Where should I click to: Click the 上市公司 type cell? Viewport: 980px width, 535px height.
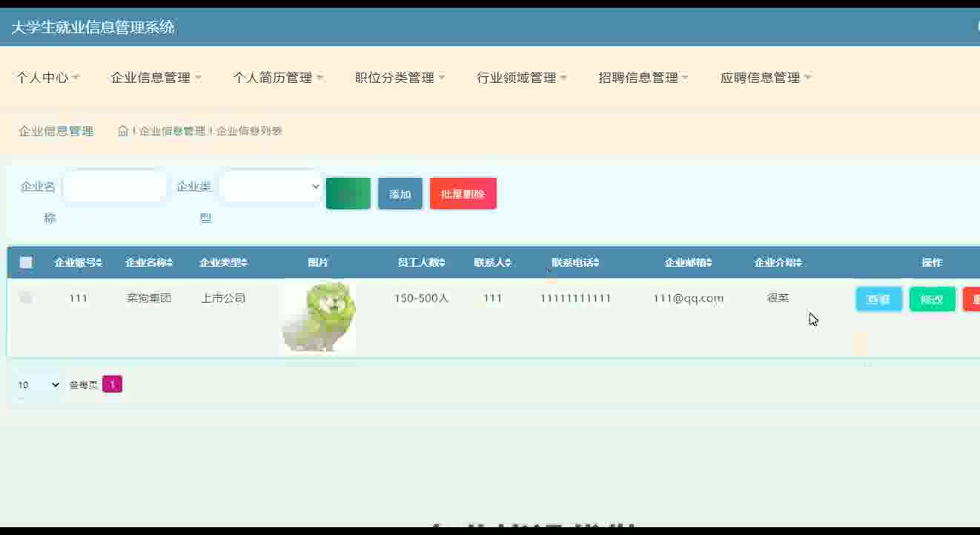[223, 298]
